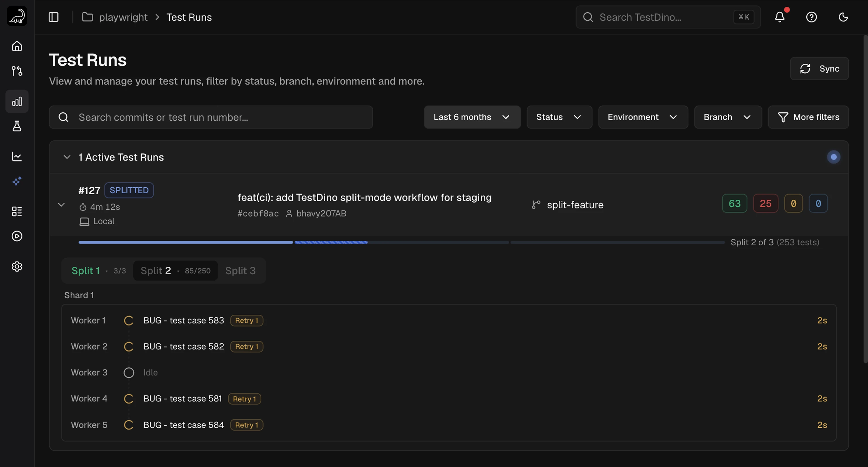Select BUG - test case 582

pyautogui.click(x=184, y=346)
